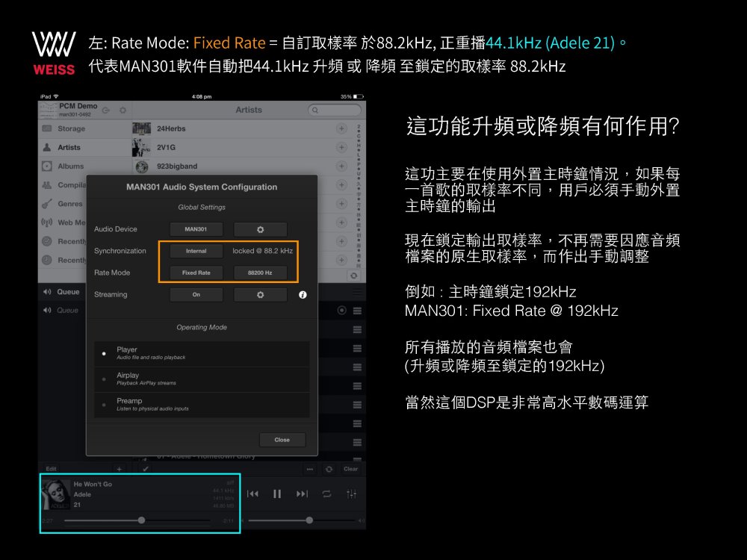Clear the queue
The height and width of the screenshot is (560, 747).
(350, 469)
